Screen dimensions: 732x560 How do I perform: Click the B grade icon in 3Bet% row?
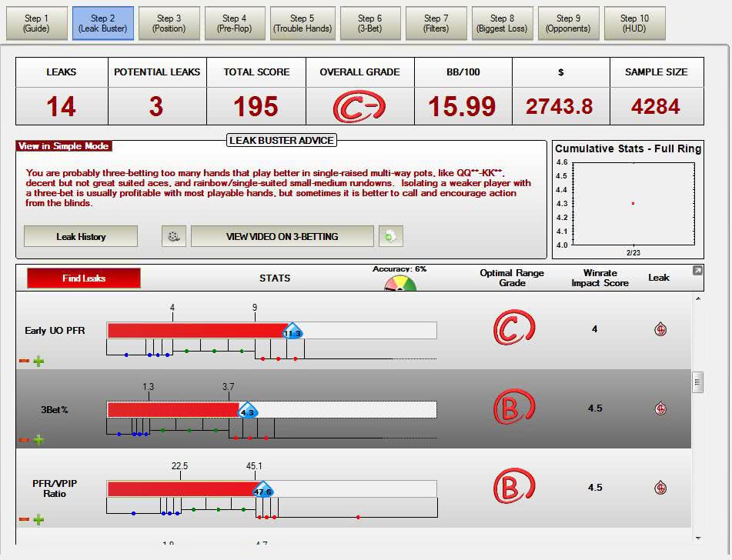click(x=513, y=408)
